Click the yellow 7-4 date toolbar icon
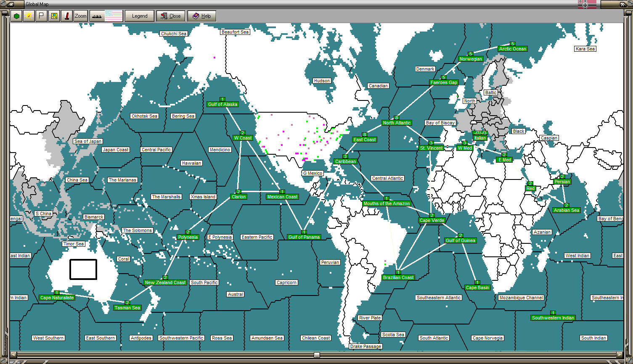Image resolution: width=633 pixels, height=364 pixels. click(x=53, y=16)
